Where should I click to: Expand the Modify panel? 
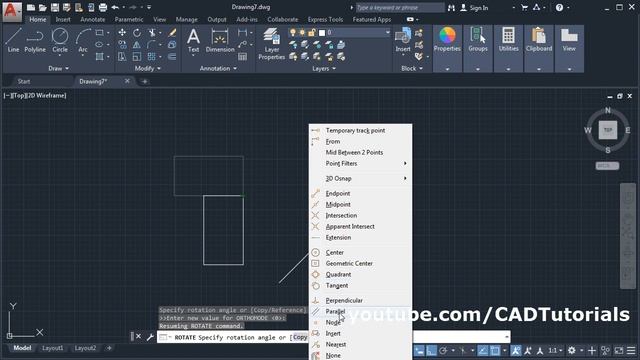click(x=147, y=69)
